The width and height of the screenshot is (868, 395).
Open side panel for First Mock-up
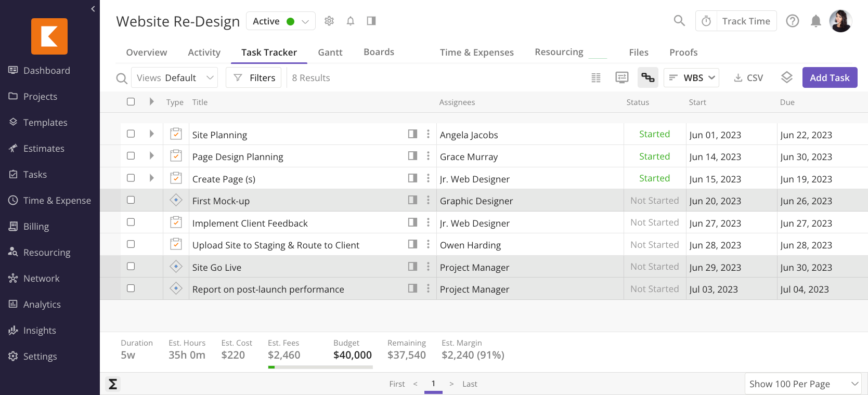tap(412, 200)
